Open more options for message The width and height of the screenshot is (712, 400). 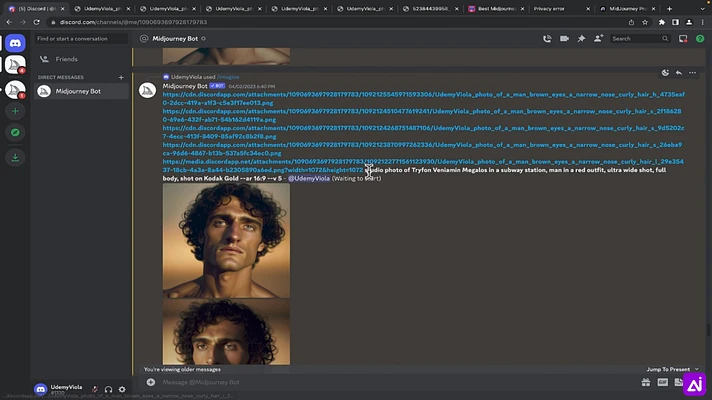click(692, 73)
